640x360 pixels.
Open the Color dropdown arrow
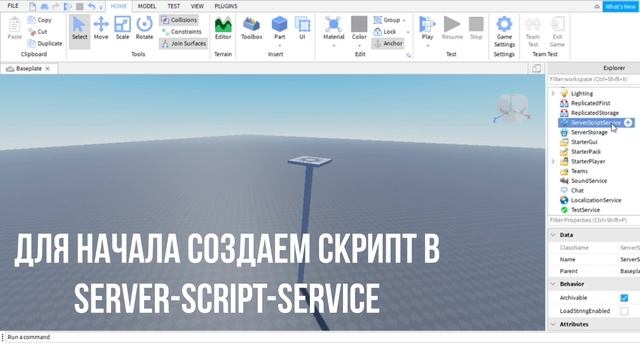359,45
